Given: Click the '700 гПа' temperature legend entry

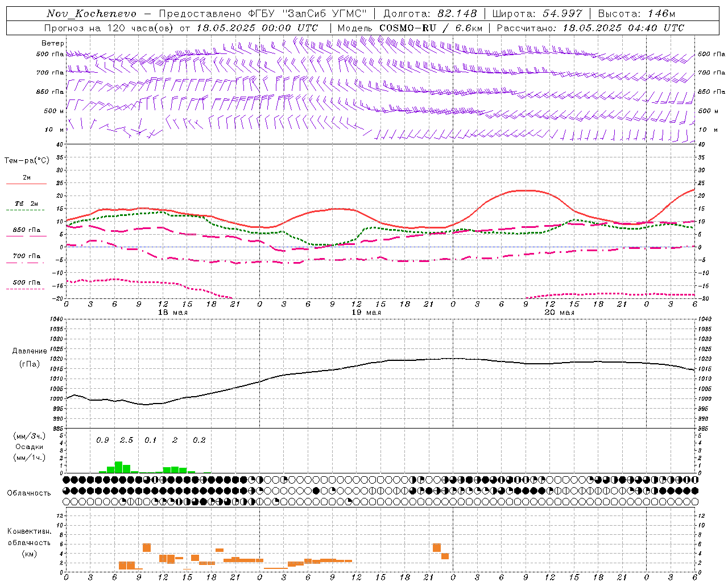Looking at the screenshot, I should (27, 256).
